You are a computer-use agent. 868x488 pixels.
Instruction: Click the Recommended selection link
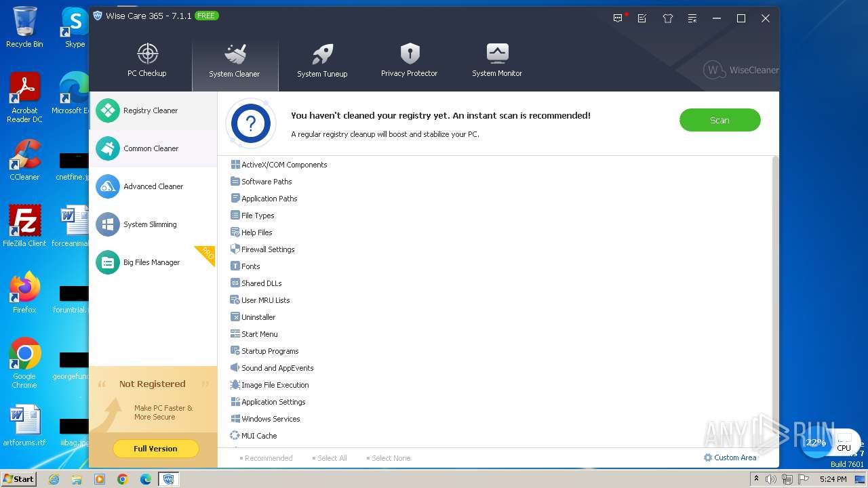[266, 458]
